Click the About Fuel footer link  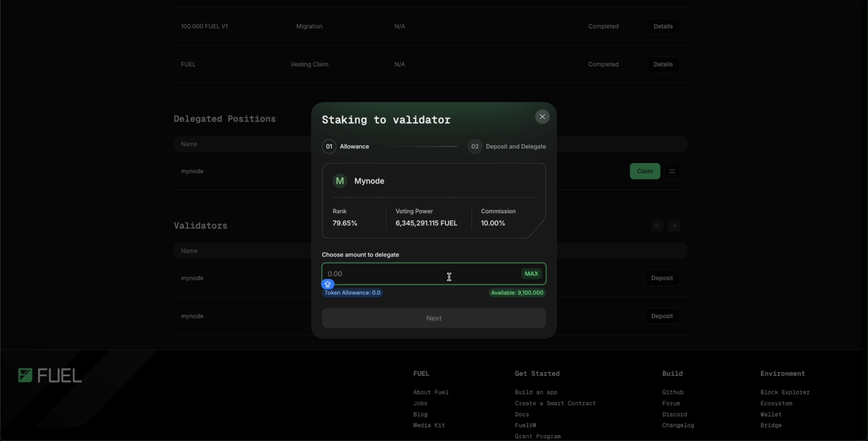coord(431,392)
